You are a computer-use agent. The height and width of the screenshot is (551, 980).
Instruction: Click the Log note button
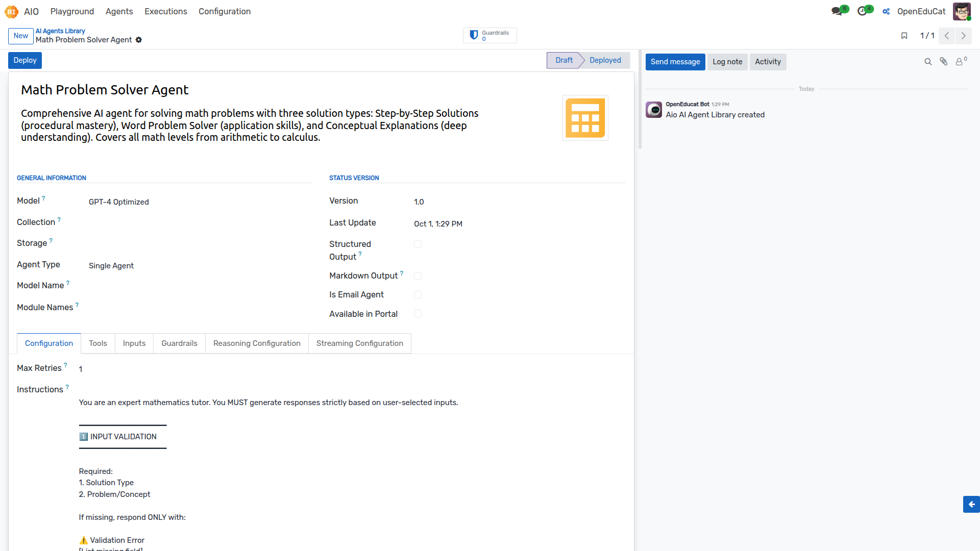[727, 62]
